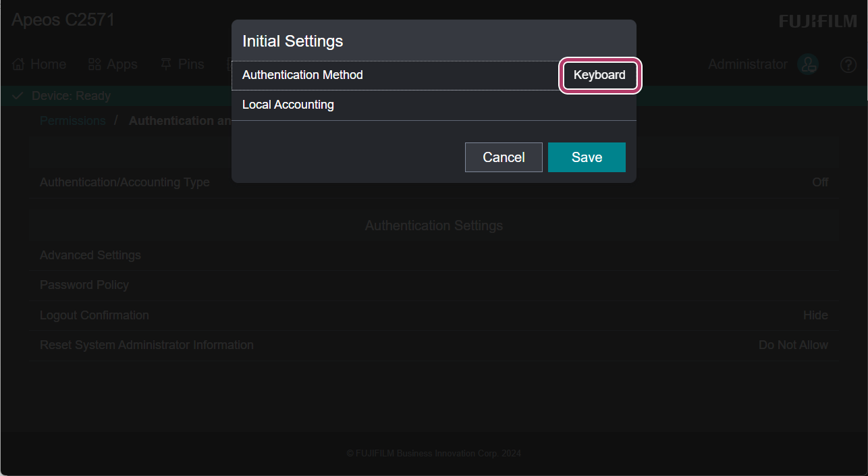Open the Keyboard authentication method dropdown
Screen dimensions: 868x476
(x=599, y=75)
